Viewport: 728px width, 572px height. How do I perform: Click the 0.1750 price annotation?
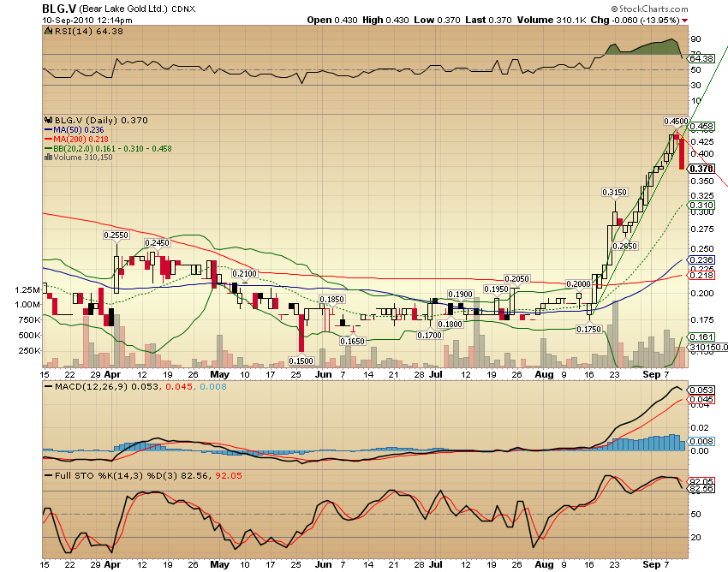(x=588, y=330)
